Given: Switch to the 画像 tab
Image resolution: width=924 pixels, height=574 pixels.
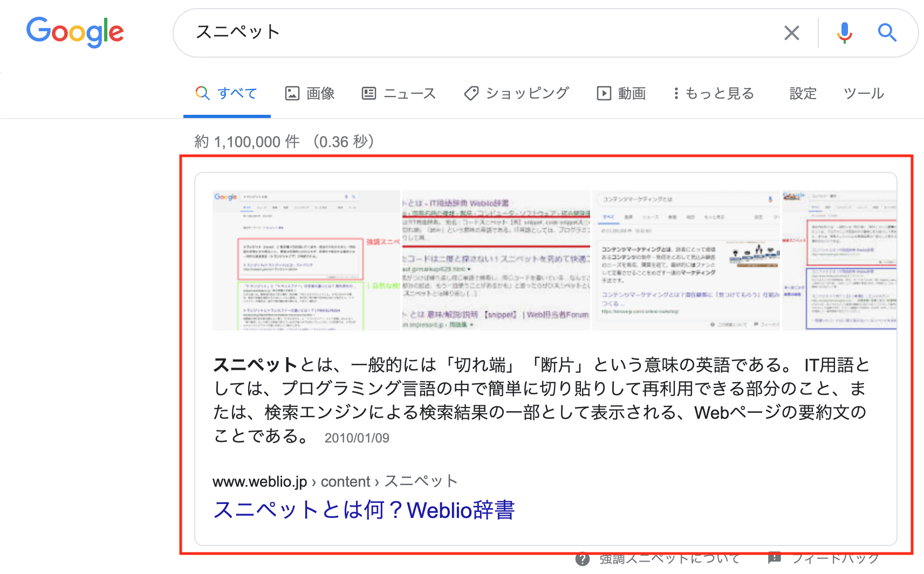Looking at the screenshot, I should 310,93.
